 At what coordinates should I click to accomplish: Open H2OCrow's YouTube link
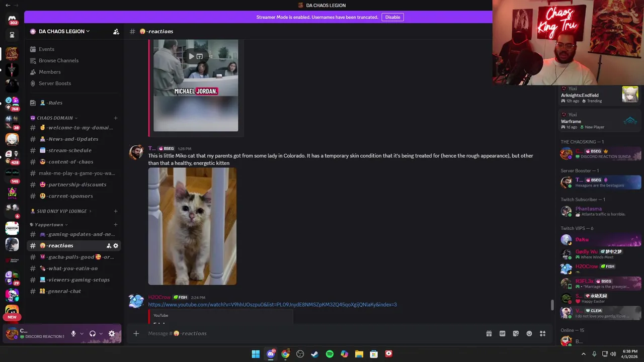pos(272,305)
